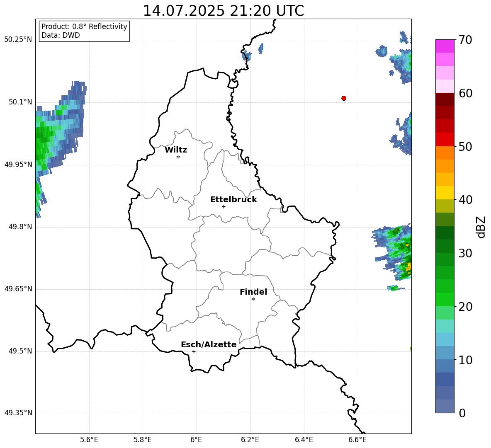Click the 0 tick on the colorbar
Screen dimensions: 491x448
pyautogui.click(x=462, y=413)
